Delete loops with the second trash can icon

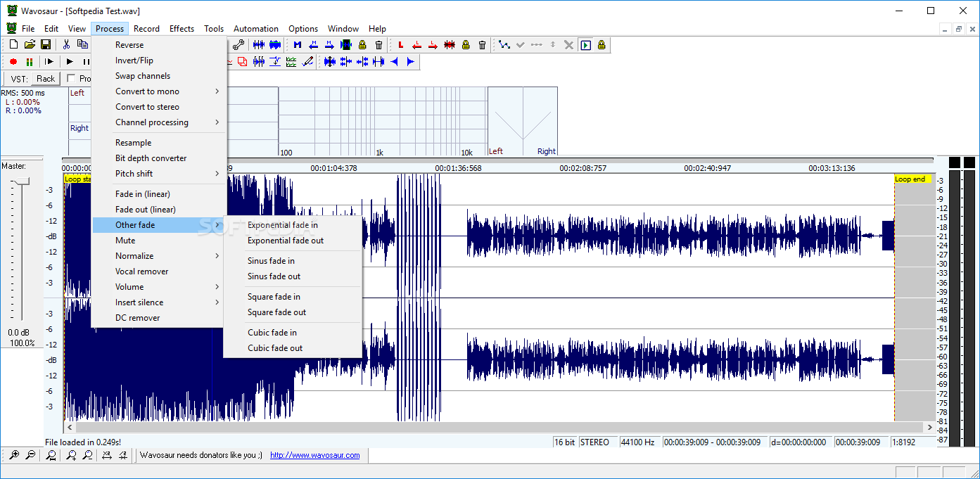click(x=482, y=44)
